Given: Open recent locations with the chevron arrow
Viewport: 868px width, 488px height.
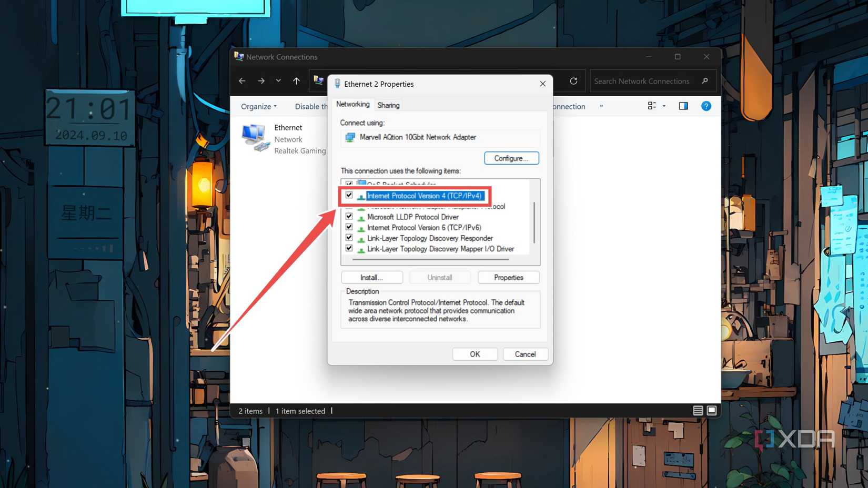Looking at the screenshot, I should (x=278, y=81).
